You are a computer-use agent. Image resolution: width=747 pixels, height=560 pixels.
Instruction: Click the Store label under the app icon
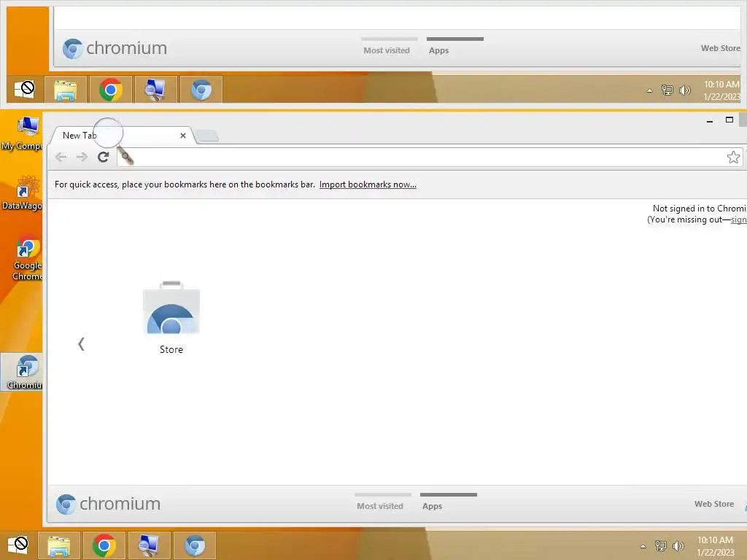pos(171,349)
